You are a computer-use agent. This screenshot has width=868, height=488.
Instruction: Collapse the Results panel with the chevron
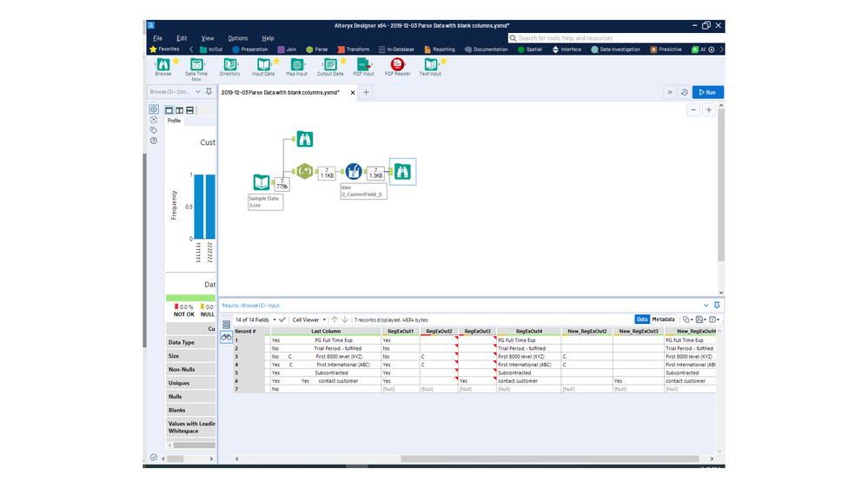(706, 305)
